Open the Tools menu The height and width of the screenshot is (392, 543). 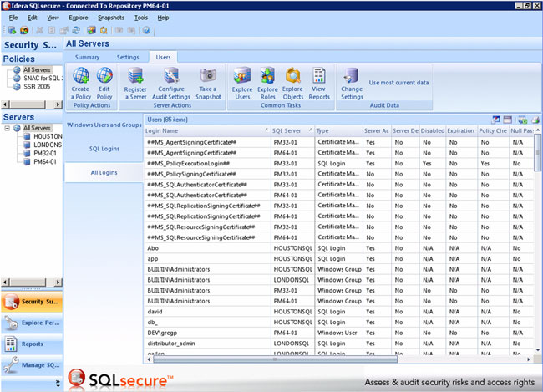pos(141,18)
